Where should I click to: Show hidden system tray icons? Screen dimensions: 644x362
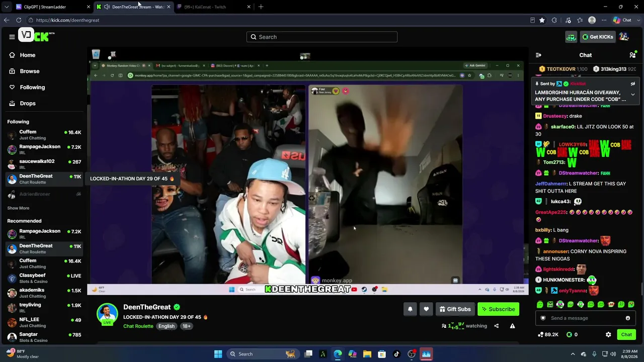click(x=573, y=354)
